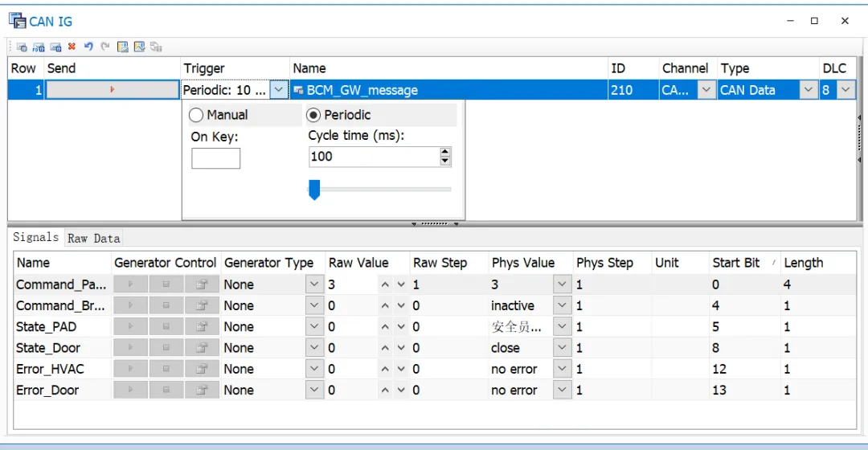This screenshot has height=450, width=868.
Task: Open generator settings for State_PAD signal
Action: point(202,326)
